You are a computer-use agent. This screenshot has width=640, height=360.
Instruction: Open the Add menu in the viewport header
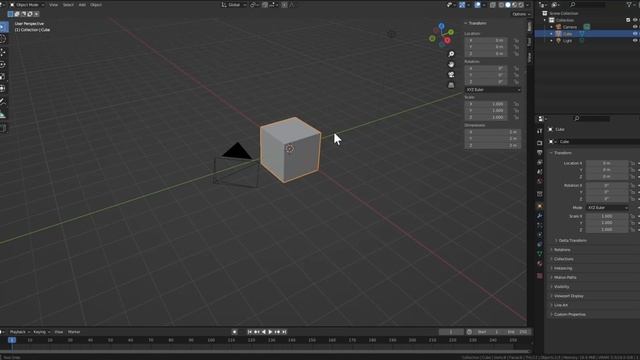(82, 5)
